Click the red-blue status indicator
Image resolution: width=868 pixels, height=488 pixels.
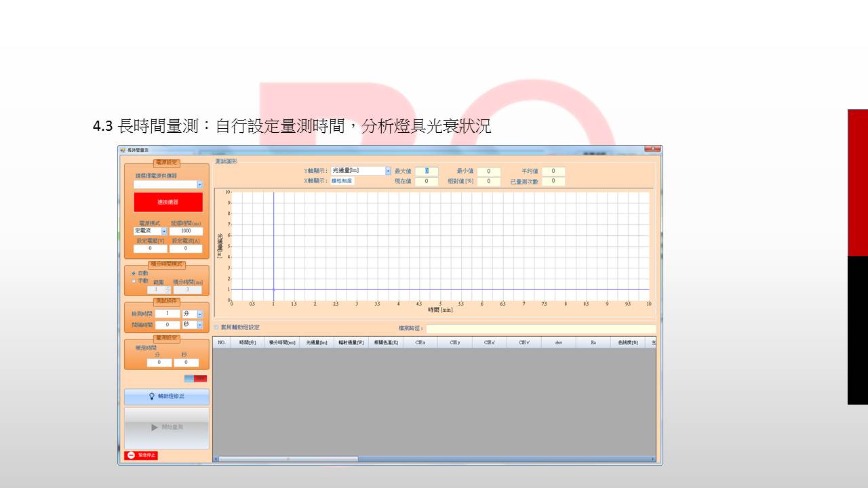click(195, 378)
